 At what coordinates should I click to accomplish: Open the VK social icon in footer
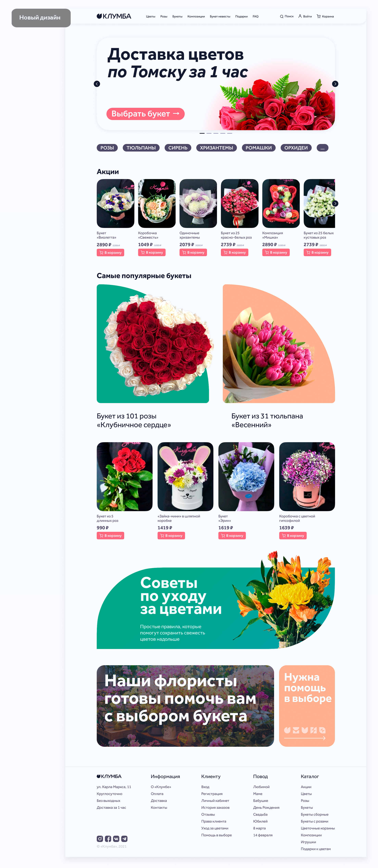pyautogui.click(x=116, y=839)
